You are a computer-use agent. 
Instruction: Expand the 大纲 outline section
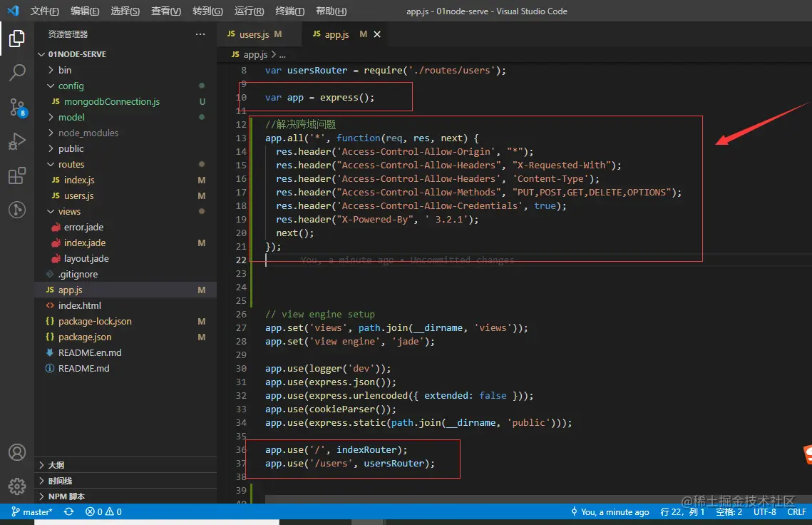(x=125, y=465)
